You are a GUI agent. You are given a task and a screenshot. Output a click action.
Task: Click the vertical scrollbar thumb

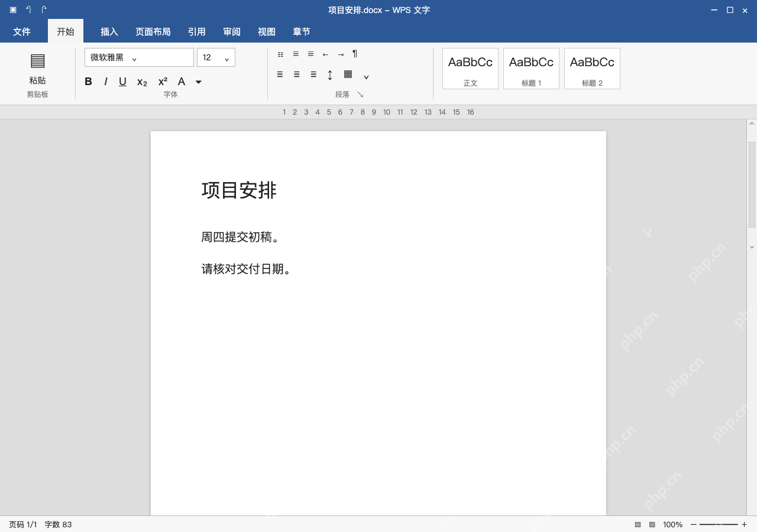[752, 184]
